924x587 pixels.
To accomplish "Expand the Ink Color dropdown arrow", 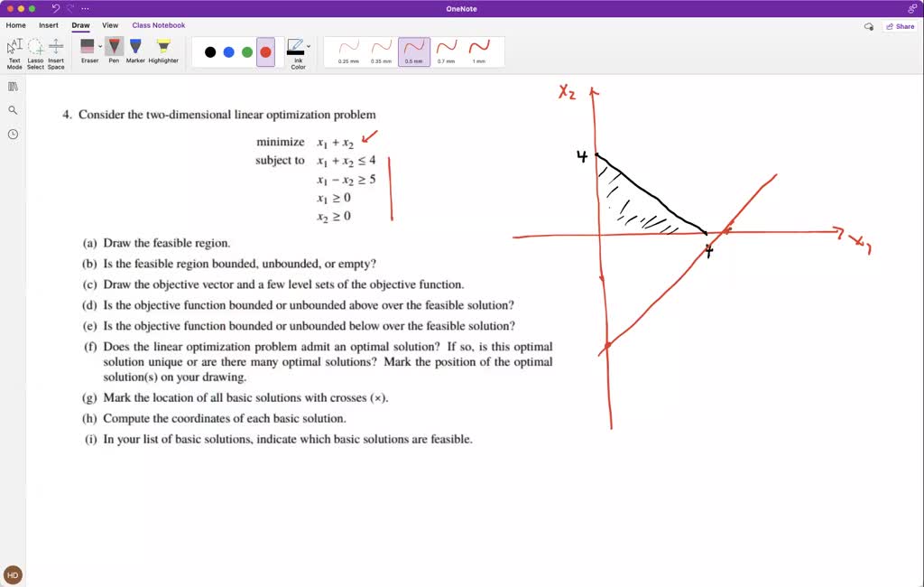I will pyautogui.click(x=309, y=46).
